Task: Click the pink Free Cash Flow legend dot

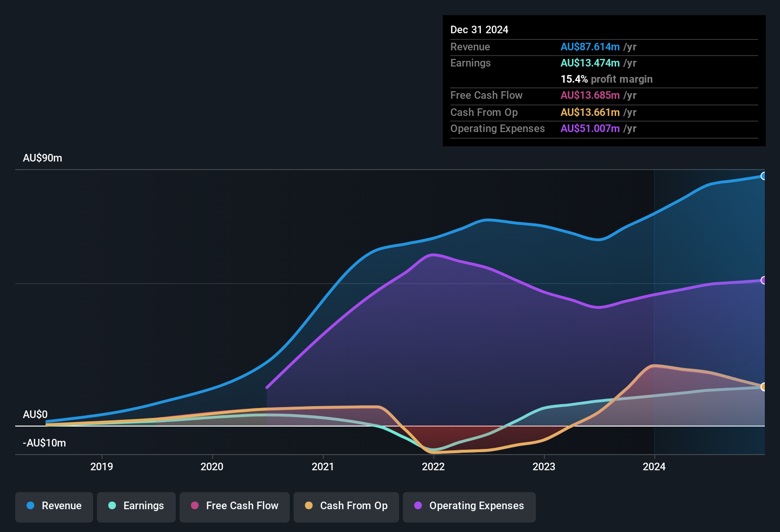Action: point(195,505)
